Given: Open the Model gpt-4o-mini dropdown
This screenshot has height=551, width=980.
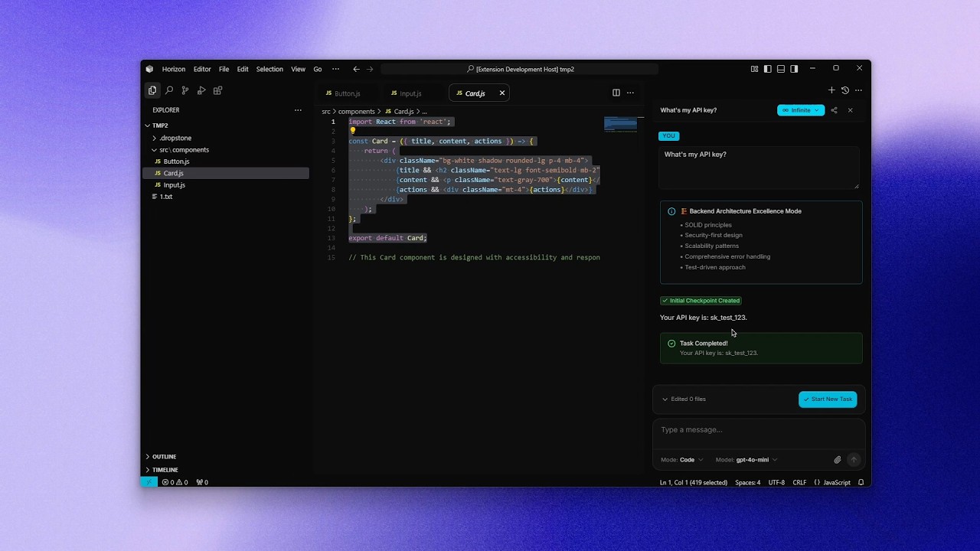Looking at the screenshot, I should click(x=746, y=460).
